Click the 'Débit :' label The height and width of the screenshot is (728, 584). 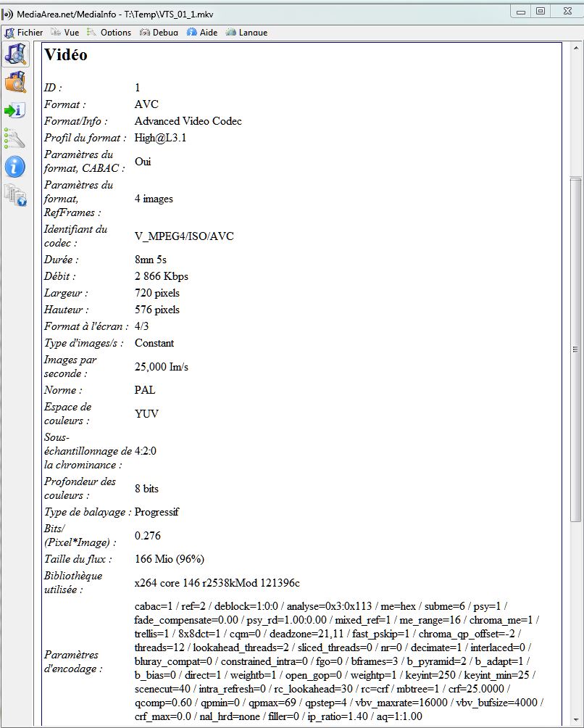[60, 276]
